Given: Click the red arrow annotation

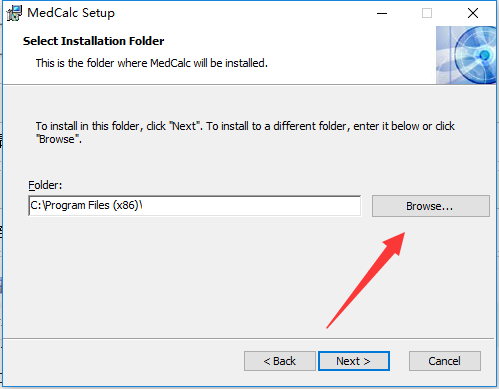Looking at the screenshot, I should (366, 280).
